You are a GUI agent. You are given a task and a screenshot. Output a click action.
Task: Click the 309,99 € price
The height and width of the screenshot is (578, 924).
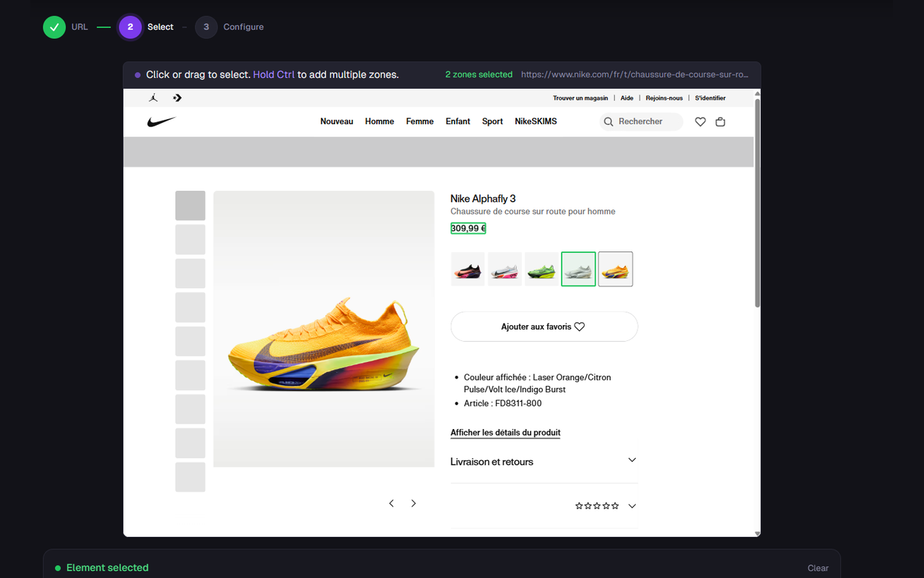[x=468, y=228]
